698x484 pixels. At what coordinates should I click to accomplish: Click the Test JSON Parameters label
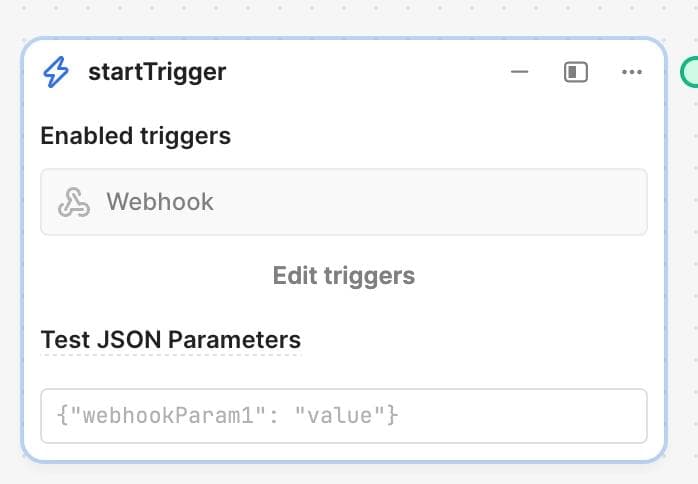170,340
